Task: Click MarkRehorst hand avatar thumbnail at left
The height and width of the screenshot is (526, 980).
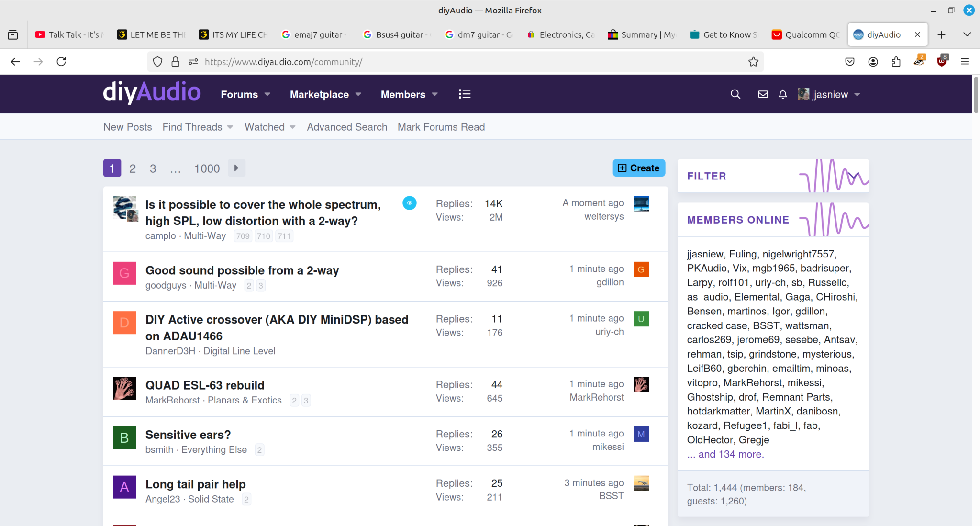Action: 124,389
